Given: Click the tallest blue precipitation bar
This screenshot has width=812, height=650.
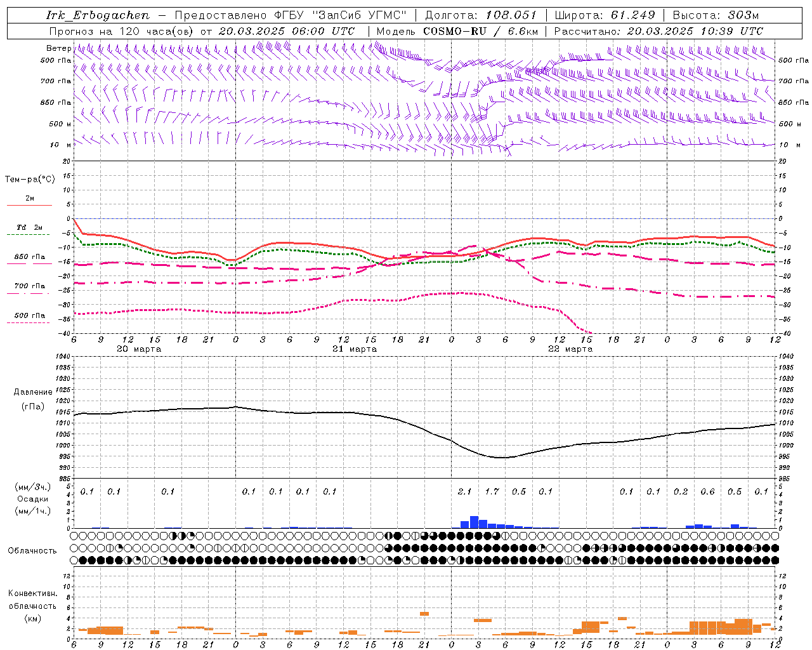Looking at the screenshot, I should tap(474, 522).
